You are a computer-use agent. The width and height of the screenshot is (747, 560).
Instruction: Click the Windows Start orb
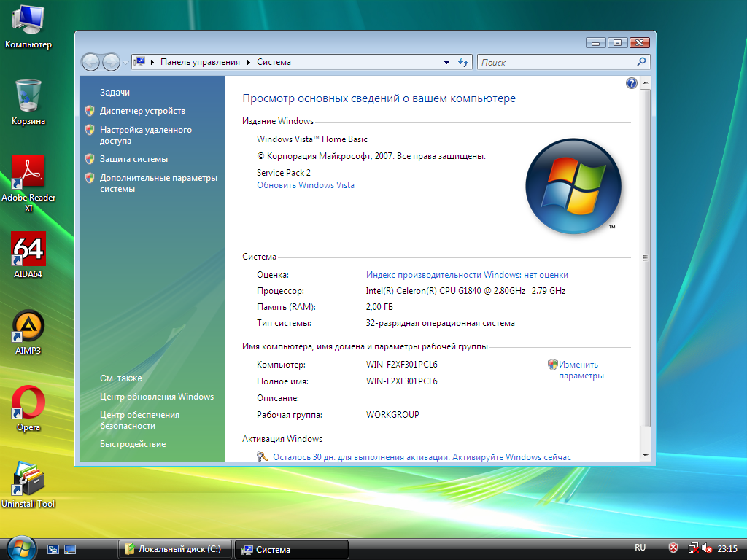(20, 548)
